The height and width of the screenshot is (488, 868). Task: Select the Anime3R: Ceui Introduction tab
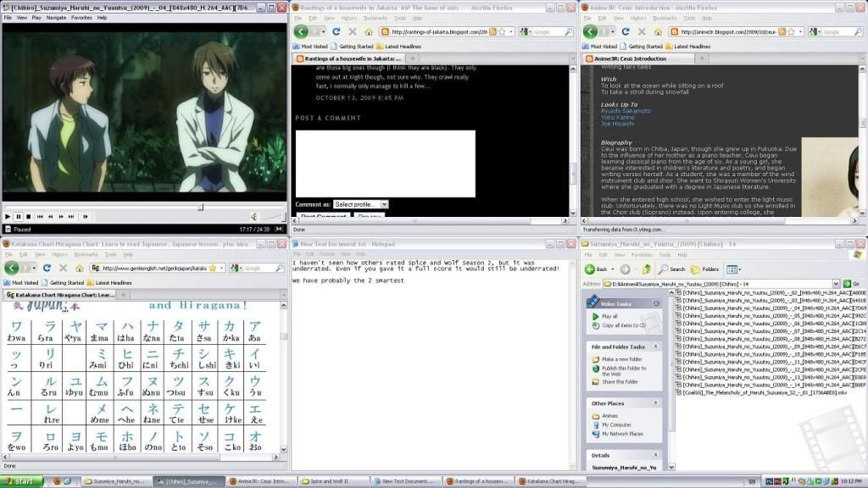[638, 58]
